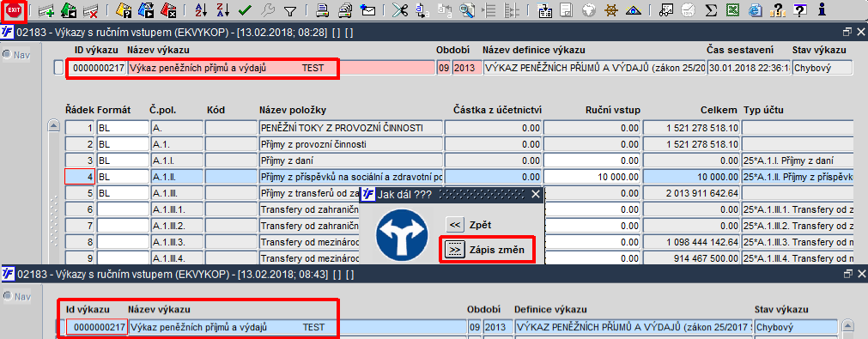Click the Zápis změn button
Image resolution: width=868 pixels, height=339 pixels.
(454, 251)
